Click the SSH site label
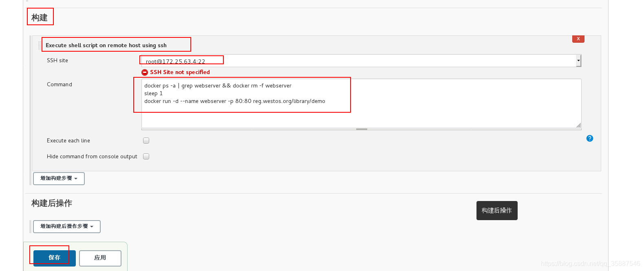644x271 pixels. coord(57,60)
